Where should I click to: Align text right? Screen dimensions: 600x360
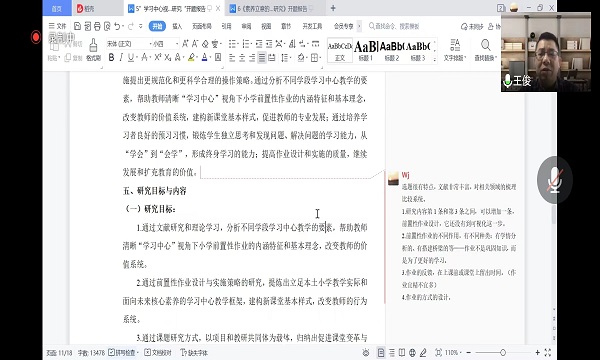click(252, 58)
